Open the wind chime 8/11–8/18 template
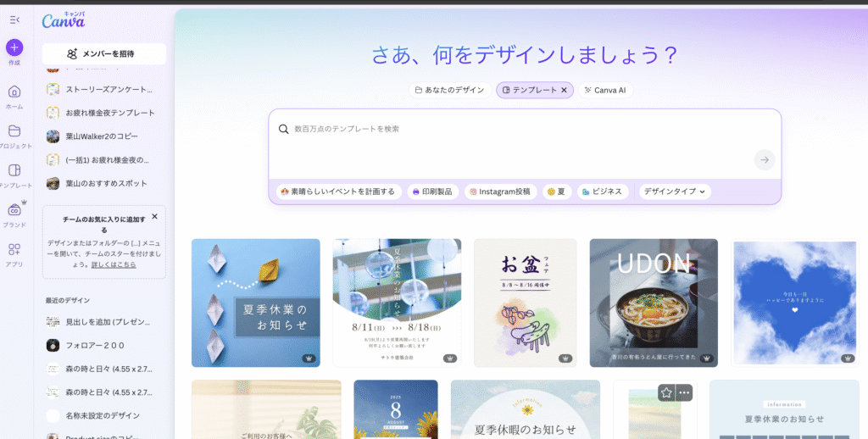 [x=397, y=303]
